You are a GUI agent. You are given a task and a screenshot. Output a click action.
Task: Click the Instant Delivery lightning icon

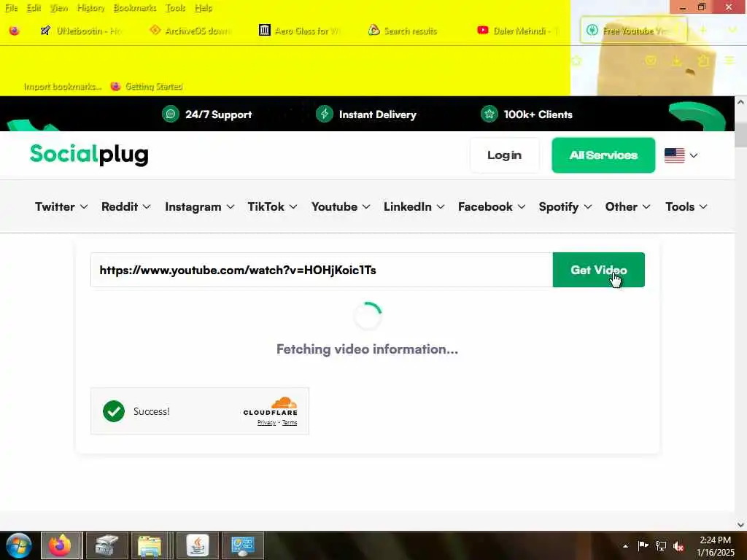(325, 114)
